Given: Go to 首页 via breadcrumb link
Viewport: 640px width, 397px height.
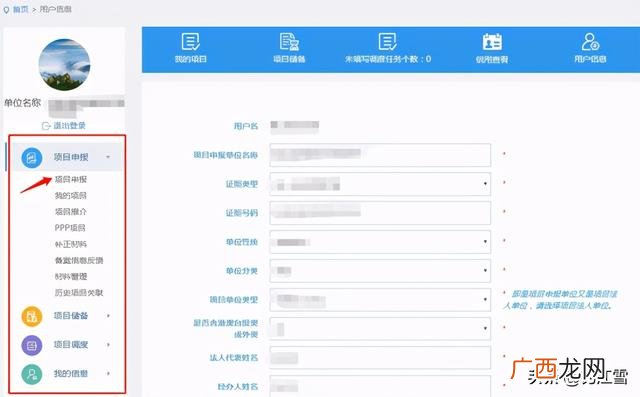Looking at the screenshot, I should tap(20, 9).
